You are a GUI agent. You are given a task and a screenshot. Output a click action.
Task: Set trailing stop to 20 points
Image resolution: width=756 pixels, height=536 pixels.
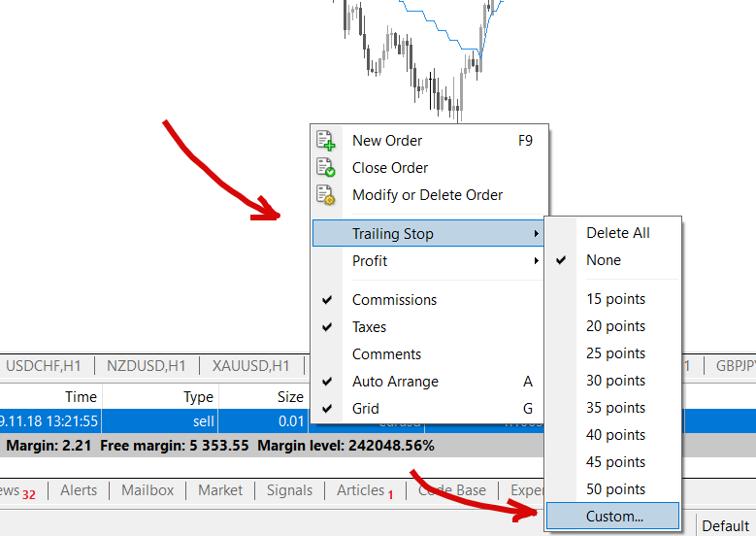click(612, 326)
